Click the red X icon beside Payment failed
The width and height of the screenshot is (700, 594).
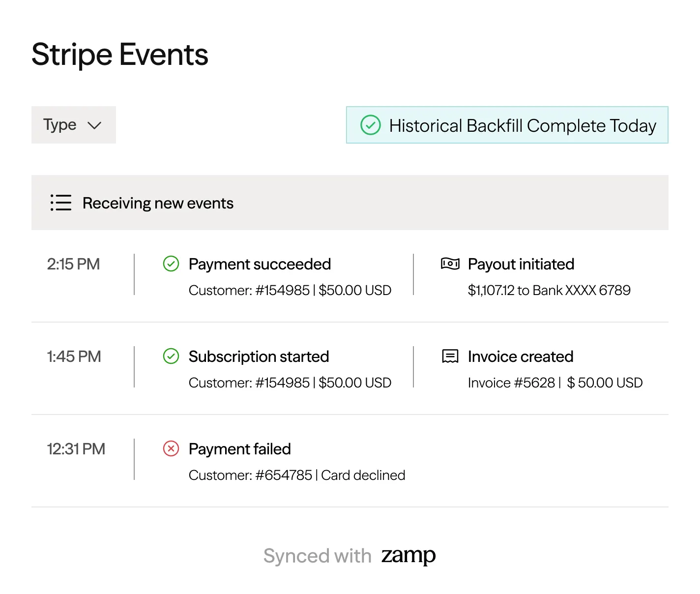coord(171,448)
